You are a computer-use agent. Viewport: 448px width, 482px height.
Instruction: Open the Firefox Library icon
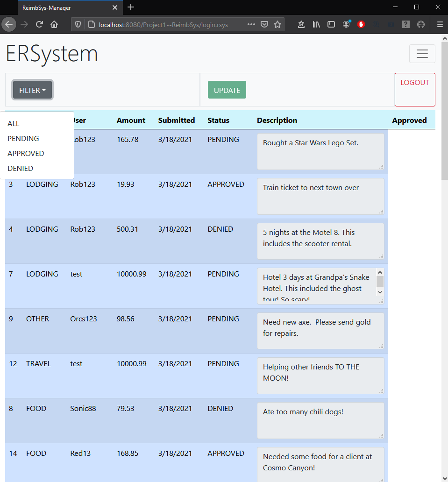316,24
